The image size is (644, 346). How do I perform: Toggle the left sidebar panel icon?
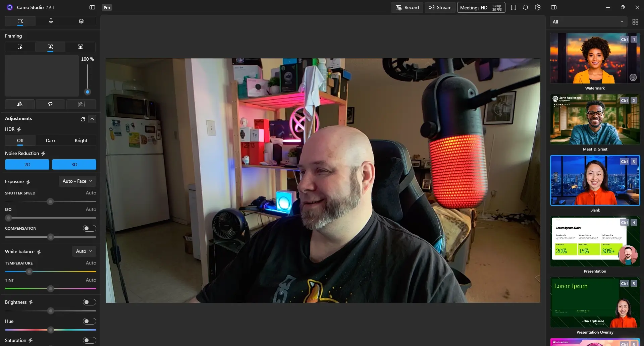(x=92, y=7)
